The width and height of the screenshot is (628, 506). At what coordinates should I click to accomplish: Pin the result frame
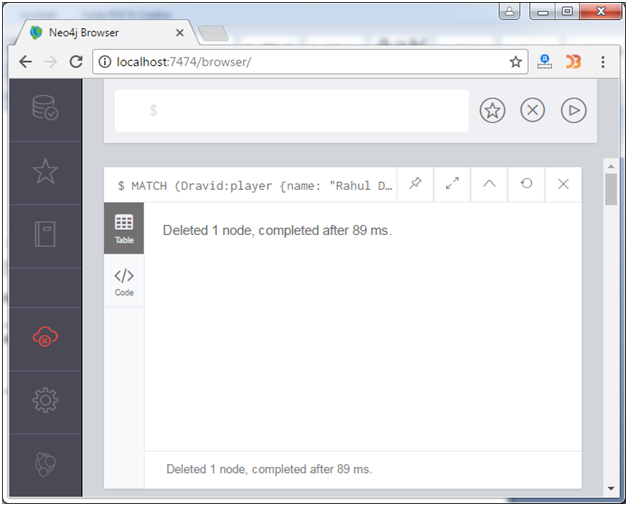click(x=415, y=184)
